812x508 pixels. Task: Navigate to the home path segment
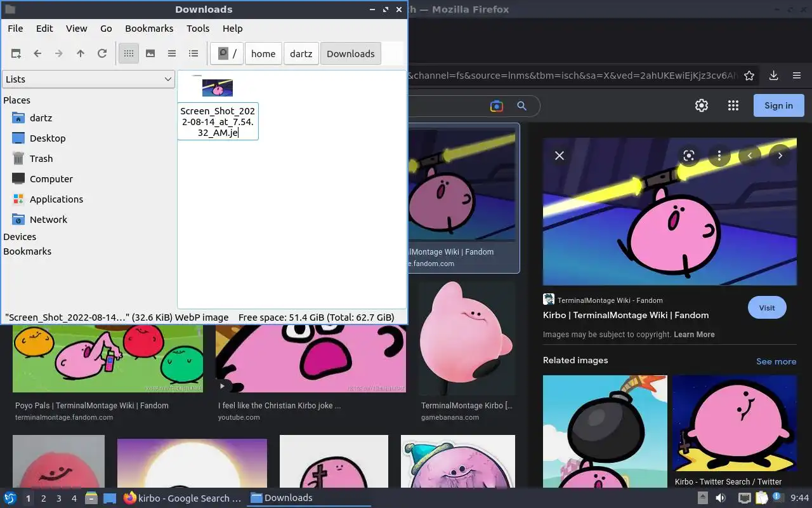(x=263, y=53)
